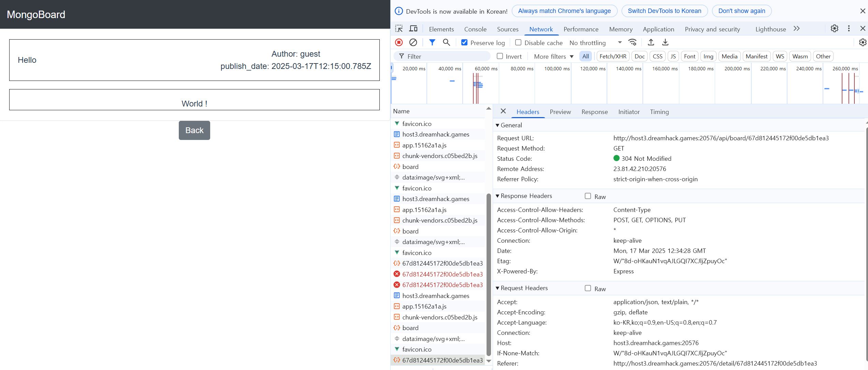Click the Import HAR upload icon

pyautogui.click(x=651, y=42)
